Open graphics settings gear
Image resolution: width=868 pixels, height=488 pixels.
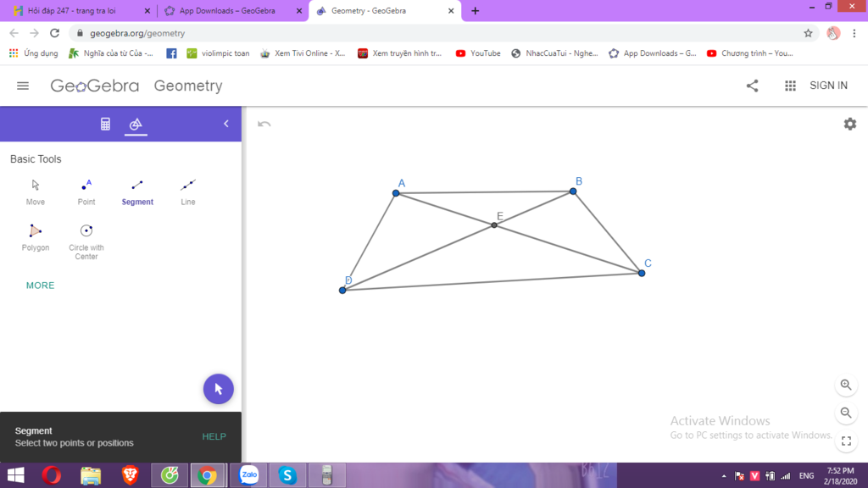click(x=849, y=124)
